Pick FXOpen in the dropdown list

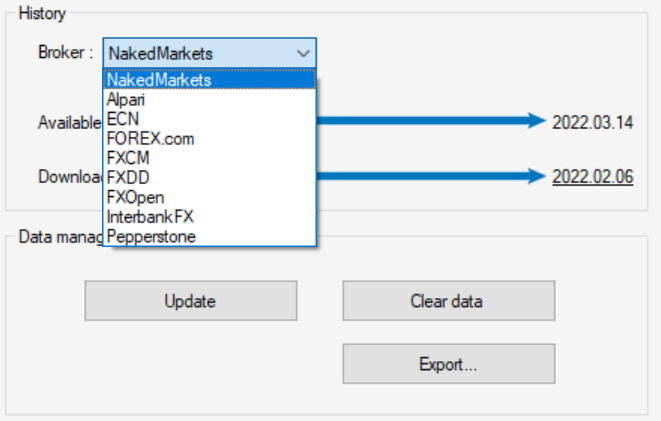point(210,197)
